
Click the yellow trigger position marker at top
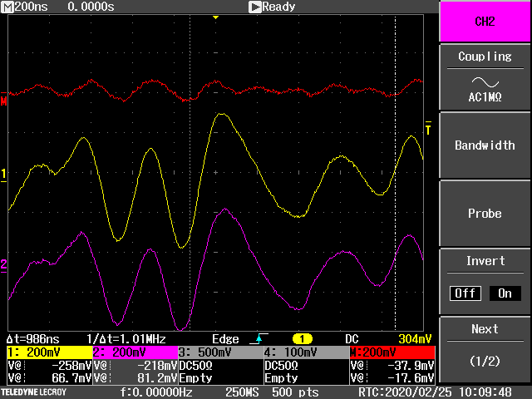pyautogui.click(x=215, y=17)
